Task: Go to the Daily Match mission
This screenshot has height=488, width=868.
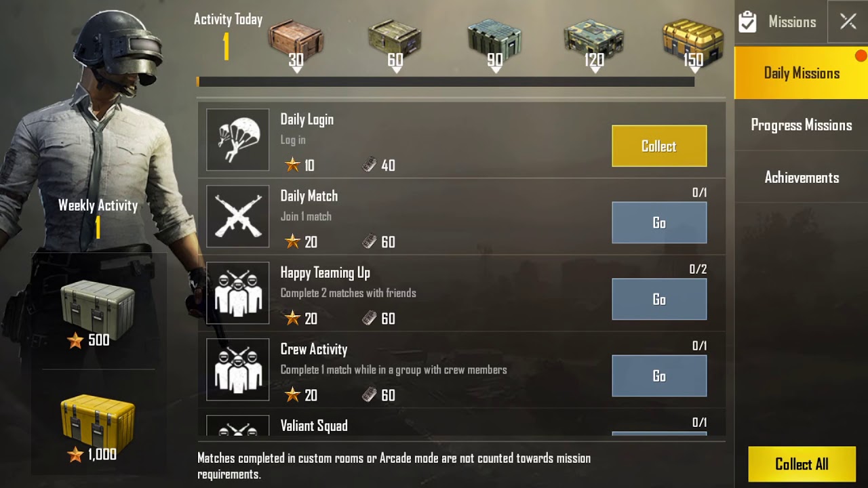Action: pos(659,222)
